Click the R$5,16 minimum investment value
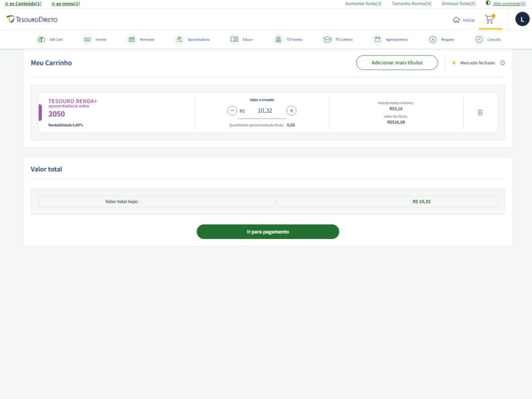The image size is (532, 399). point(396,109)
